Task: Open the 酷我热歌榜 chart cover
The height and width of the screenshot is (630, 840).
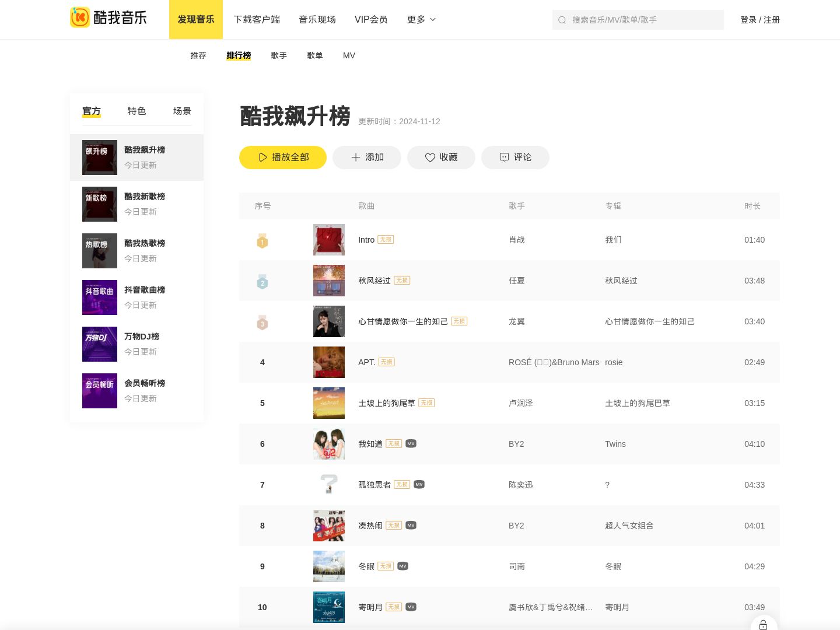Action: pos(100,251)
